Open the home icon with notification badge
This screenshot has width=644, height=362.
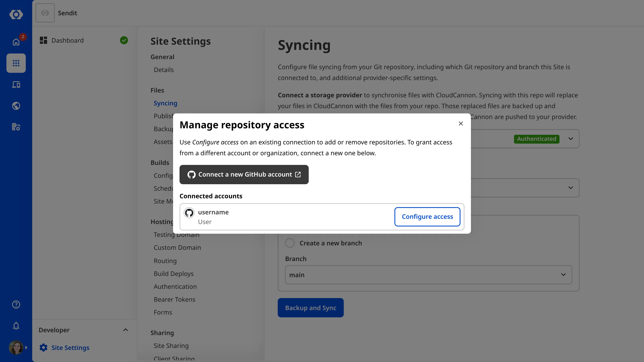[16, 42]
